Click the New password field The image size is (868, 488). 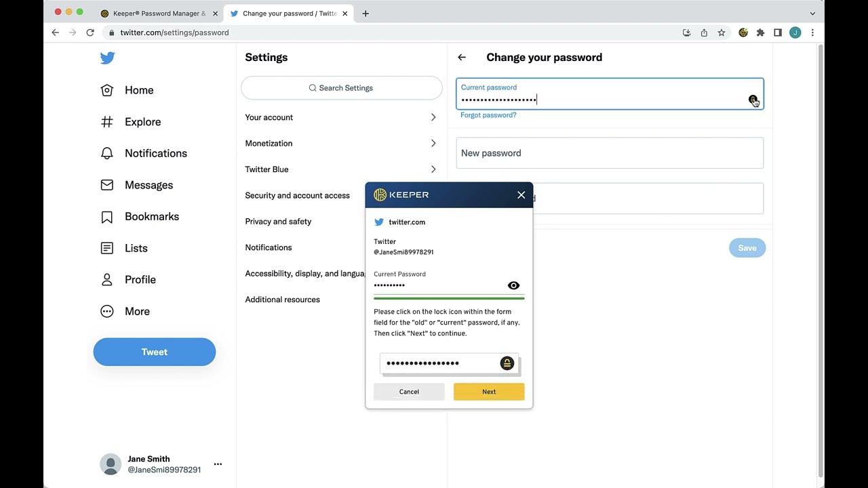[610, 153]
